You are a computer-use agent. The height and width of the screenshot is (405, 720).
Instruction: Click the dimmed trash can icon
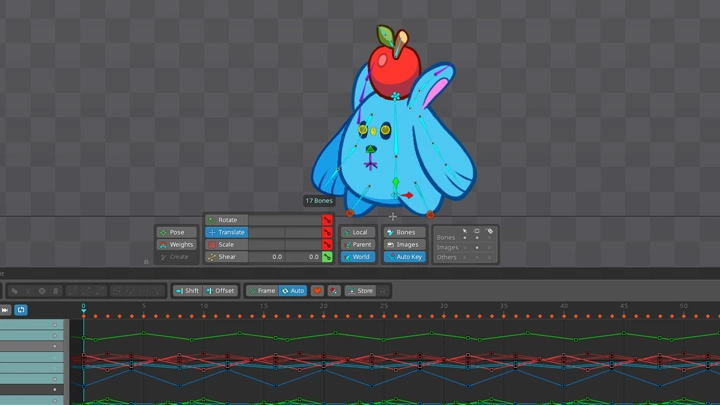[56, 291]
